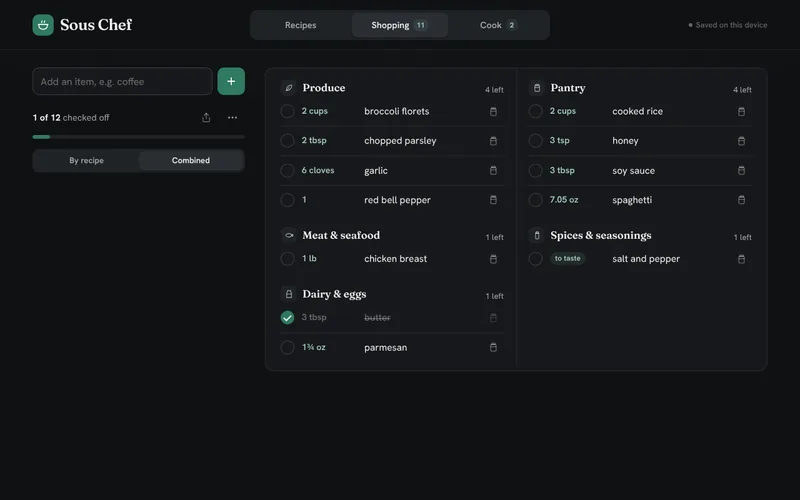Click the jar icon for cooked rice
This screenshot has height=500, width=800.
pyautogui.click(x=741, y=111)
